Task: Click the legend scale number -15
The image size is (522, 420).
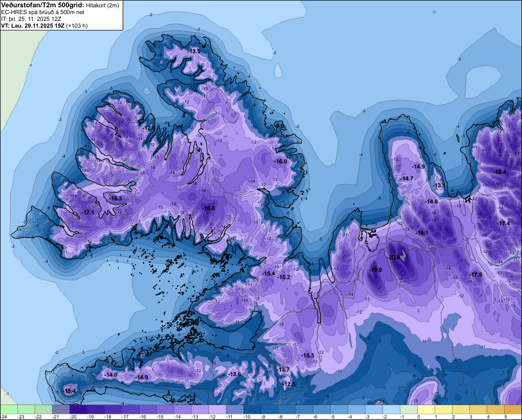Action: pyautogui.click(x=159, y=417)
